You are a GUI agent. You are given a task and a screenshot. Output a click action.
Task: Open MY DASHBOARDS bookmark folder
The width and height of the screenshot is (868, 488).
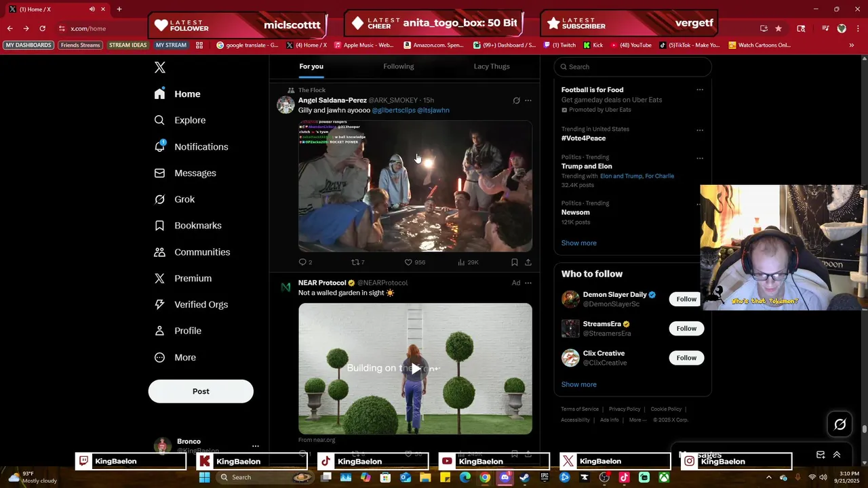(28, 45)
